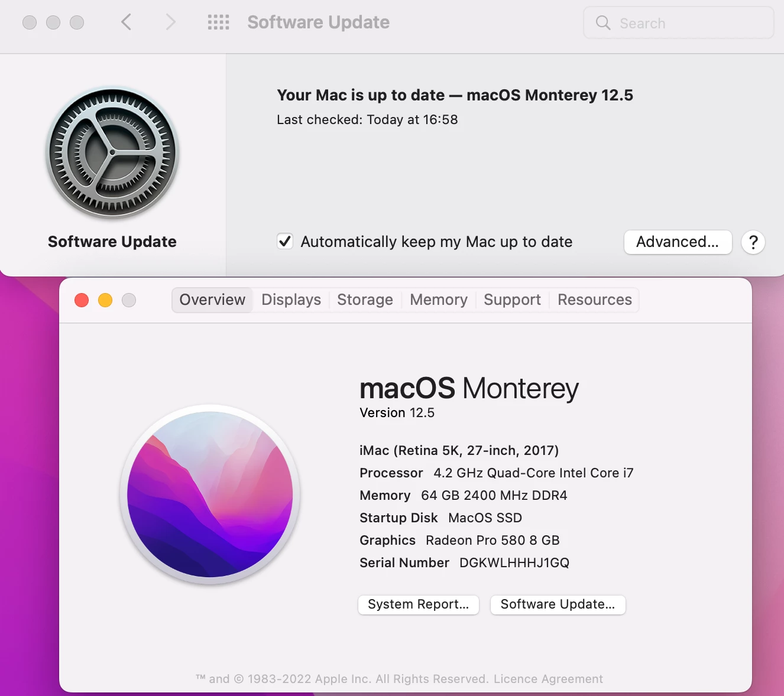Open help with the question mark button

point(753,242)
